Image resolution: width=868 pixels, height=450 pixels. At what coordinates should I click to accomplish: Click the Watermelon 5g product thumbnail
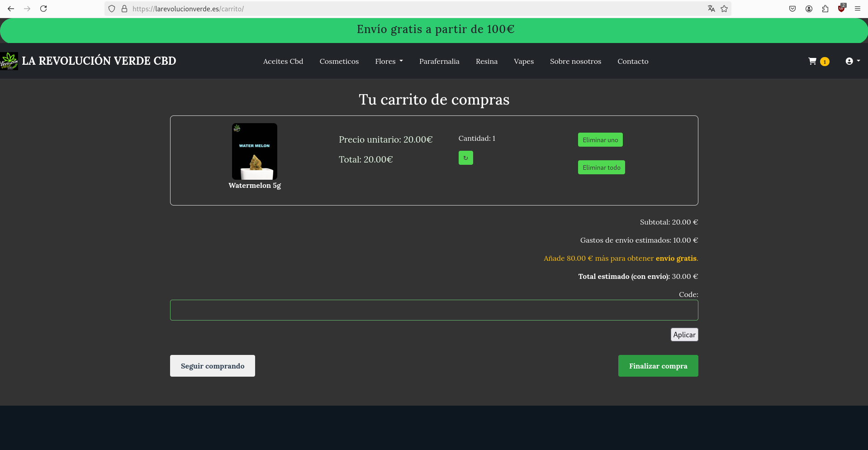(x=255, y=152)
